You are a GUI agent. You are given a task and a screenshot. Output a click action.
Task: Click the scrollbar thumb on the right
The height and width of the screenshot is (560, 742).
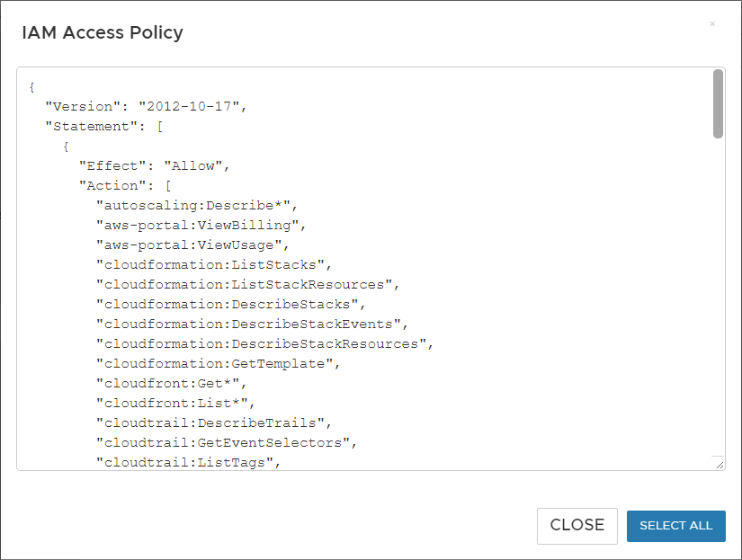(x=717, y=103)
